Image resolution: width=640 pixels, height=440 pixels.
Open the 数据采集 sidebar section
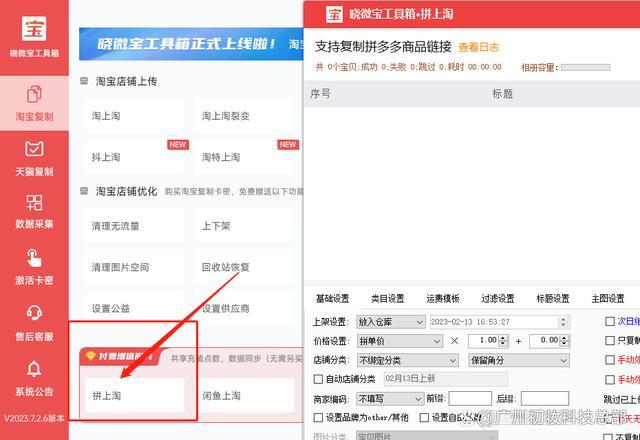(34, 211)
